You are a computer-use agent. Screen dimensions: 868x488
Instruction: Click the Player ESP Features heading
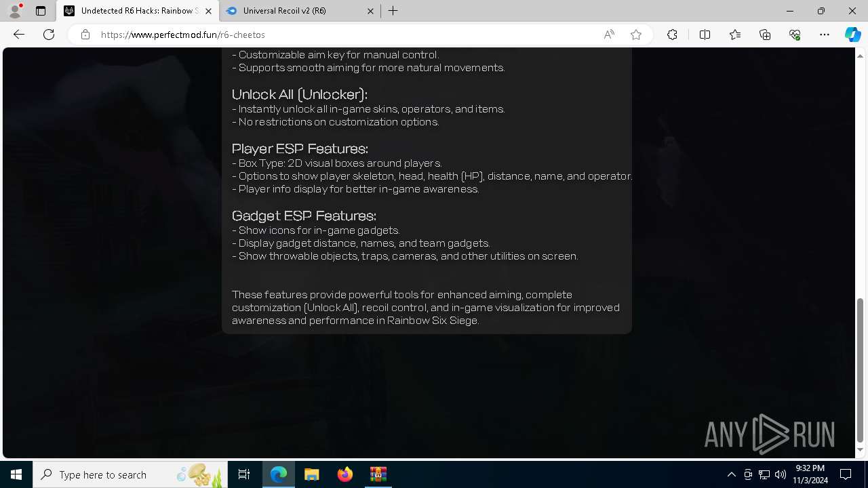[300, 148]
